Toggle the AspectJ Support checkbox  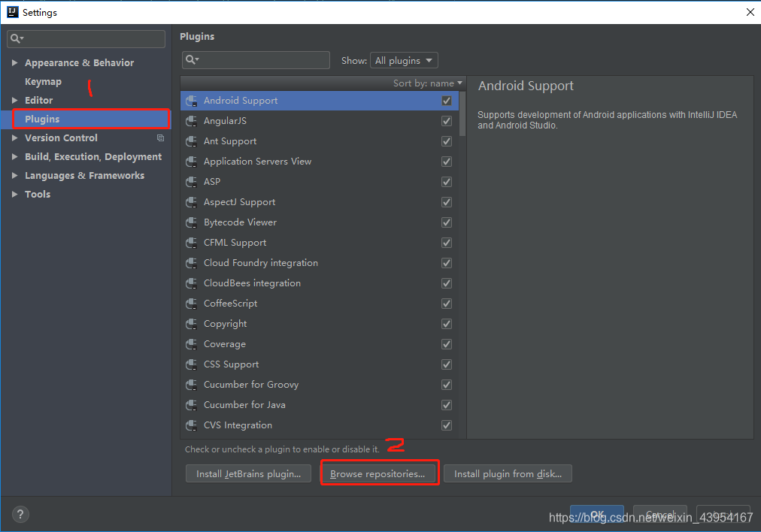click(447, 202)
